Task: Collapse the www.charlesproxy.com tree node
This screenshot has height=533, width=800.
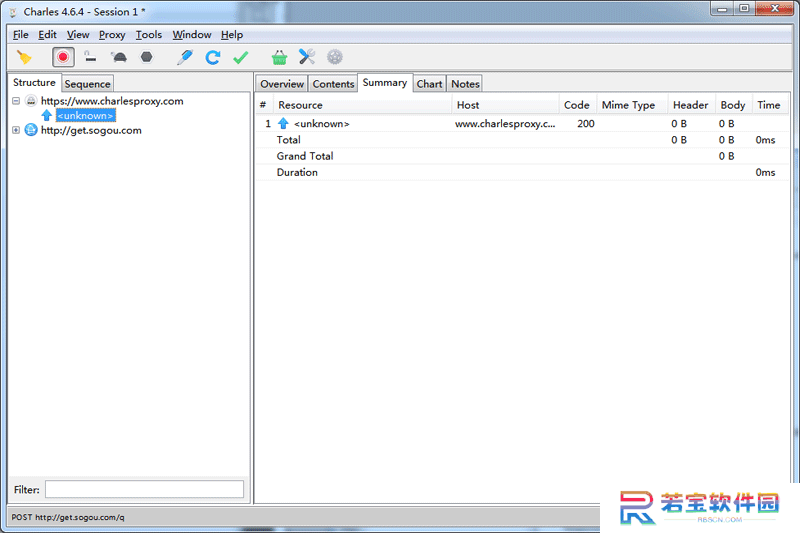Action: 16,101
